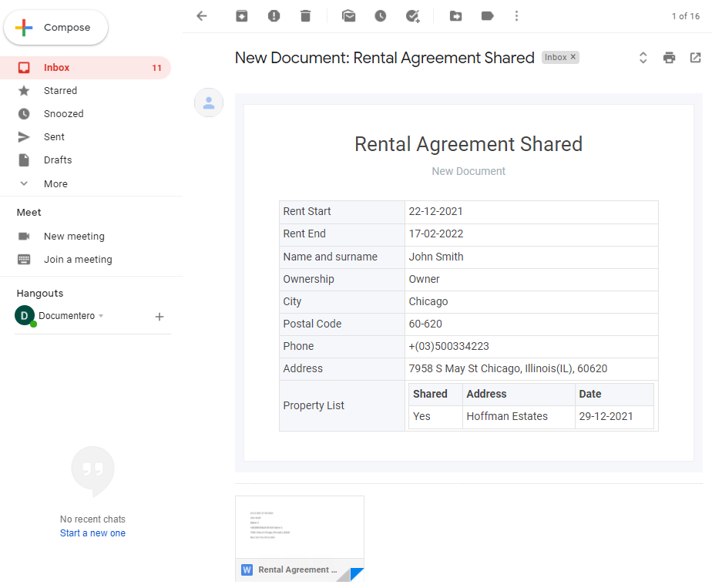Expand or collapse all messages arrows
Image resolution: width=712 pixels, height=588 pixels.
pos(643,58)
